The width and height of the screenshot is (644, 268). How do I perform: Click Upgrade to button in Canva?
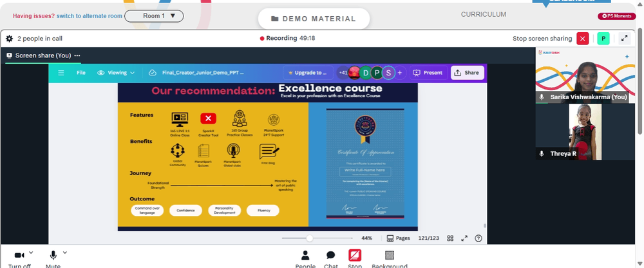click(x=308, y=73)
